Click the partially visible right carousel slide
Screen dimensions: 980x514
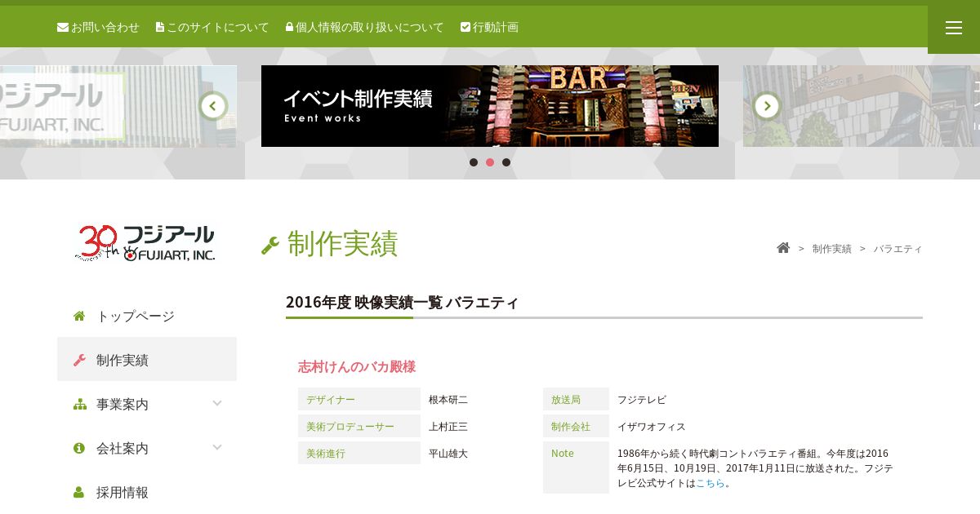(x=862, y=106)
